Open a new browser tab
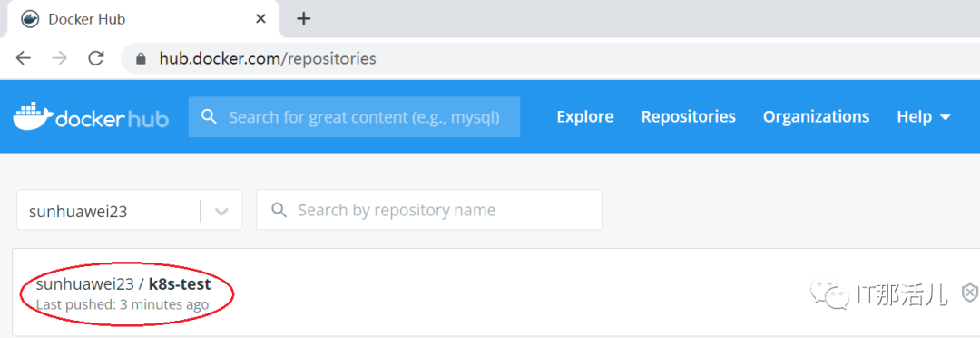980x338 pixels. 303,19
